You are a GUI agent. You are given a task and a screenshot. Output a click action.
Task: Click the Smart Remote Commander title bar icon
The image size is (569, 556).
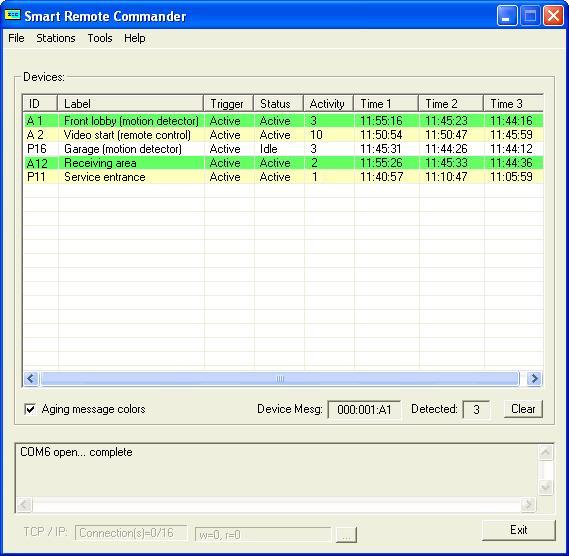(x=12, y=15)
